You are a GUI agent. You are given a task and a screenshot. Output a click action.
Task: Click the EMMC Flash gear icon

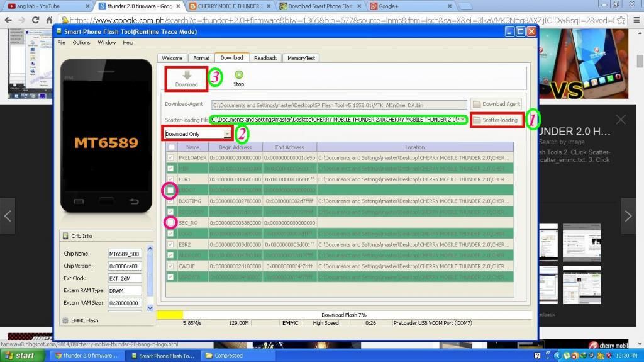click(65, 320)
